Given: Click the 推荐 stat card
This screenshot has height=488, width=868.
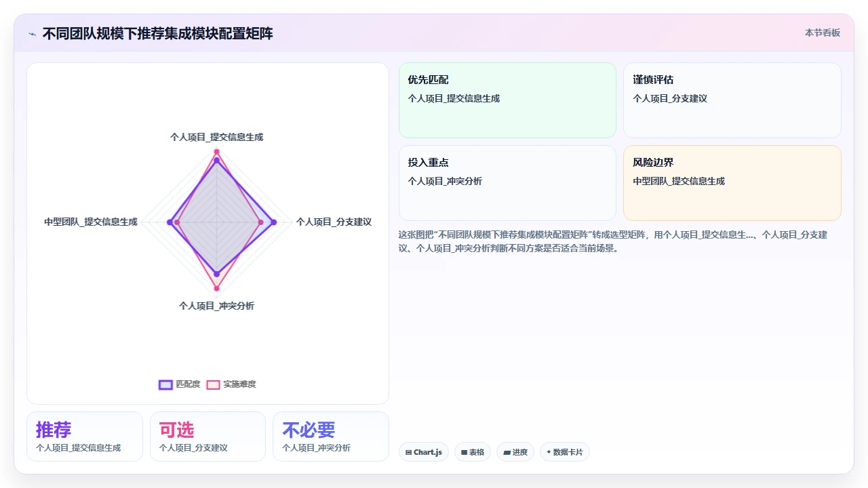Looking at the screenshot, I should pyautogui.click(x=85, y=436).
